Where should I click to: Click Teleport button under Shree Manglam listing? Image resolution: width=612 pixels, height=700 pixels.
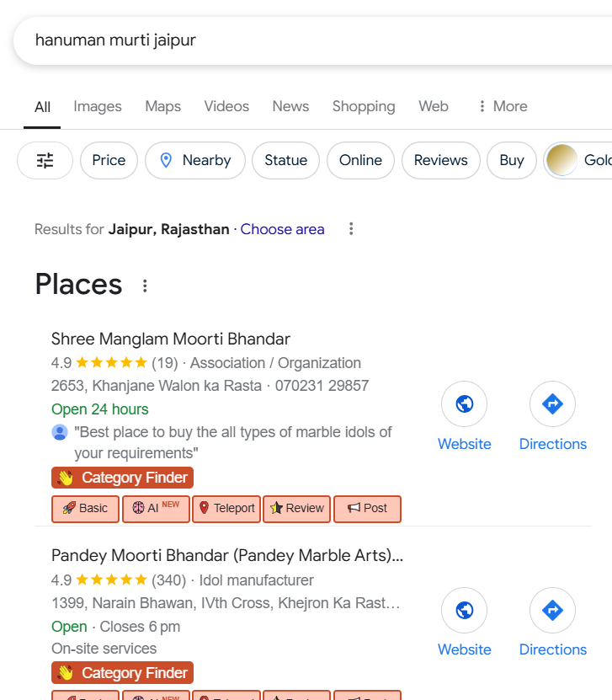tap(227, 509)
